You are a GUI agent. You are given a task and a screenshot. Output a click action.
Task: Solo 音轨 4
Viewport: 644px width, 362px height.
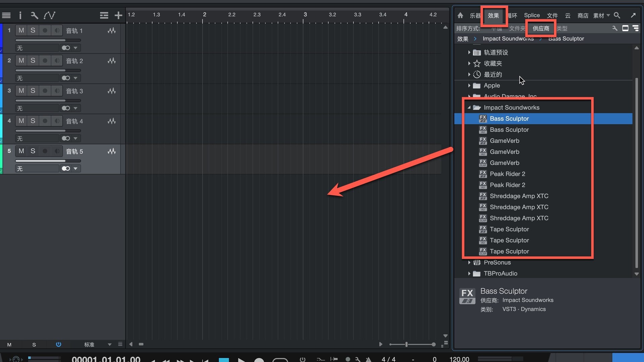click(33, 121)
